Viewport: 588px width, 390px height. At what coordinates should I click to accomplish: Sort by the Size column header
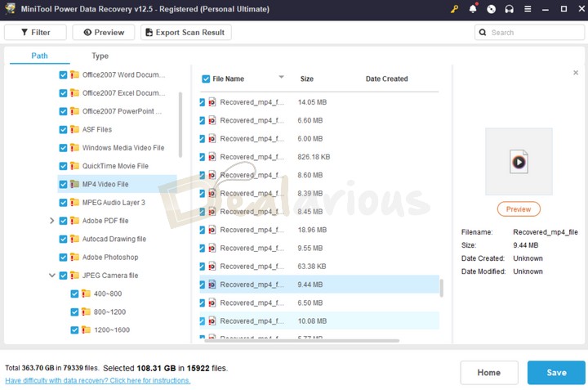tap(307, 78)
